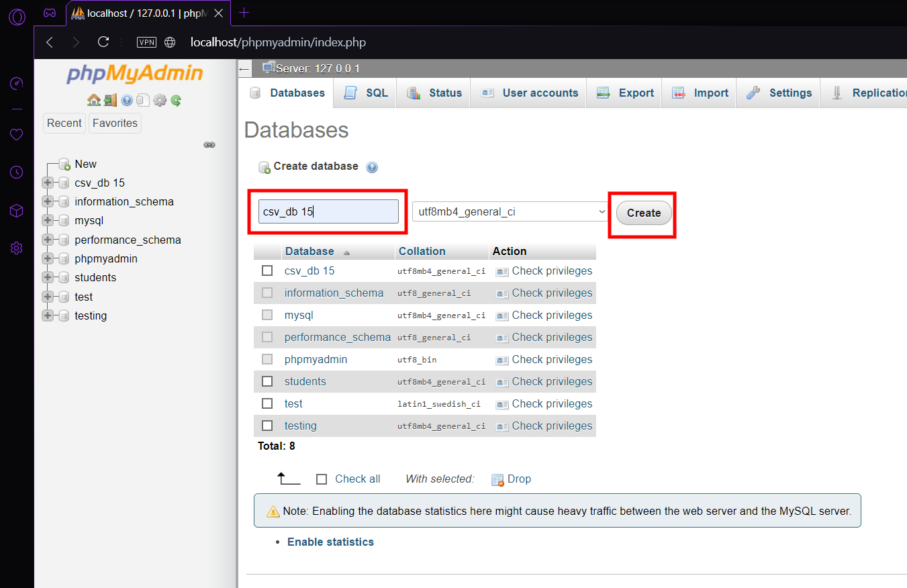This screenshot has height=588, width=907.
Task: Click privileges icon in students row
Action: tap(502, 383)
